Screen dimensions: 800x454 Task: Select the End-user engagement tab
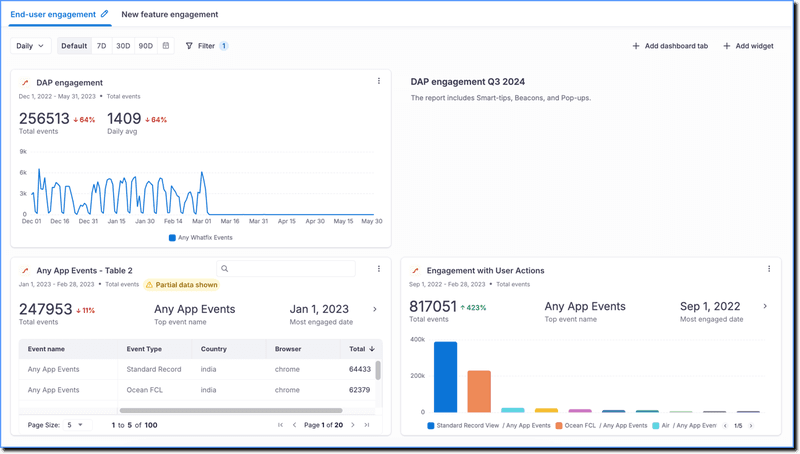tap(52, 14)
